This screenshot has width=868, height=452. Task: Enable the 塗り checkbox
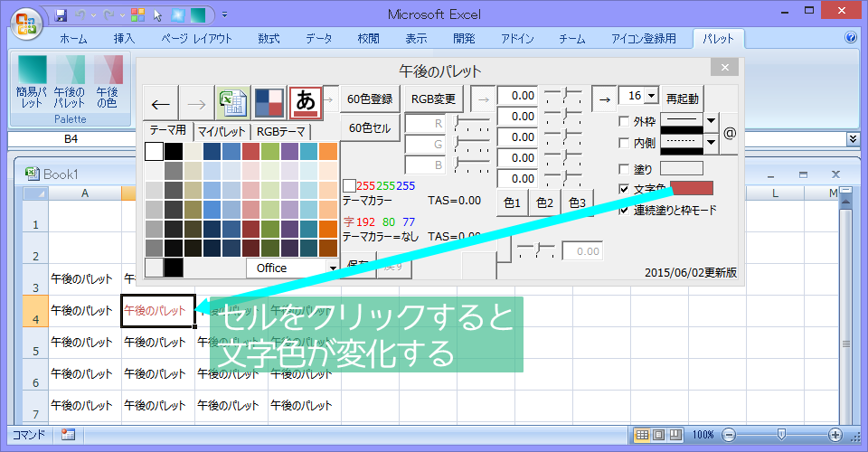pos(624,169)
